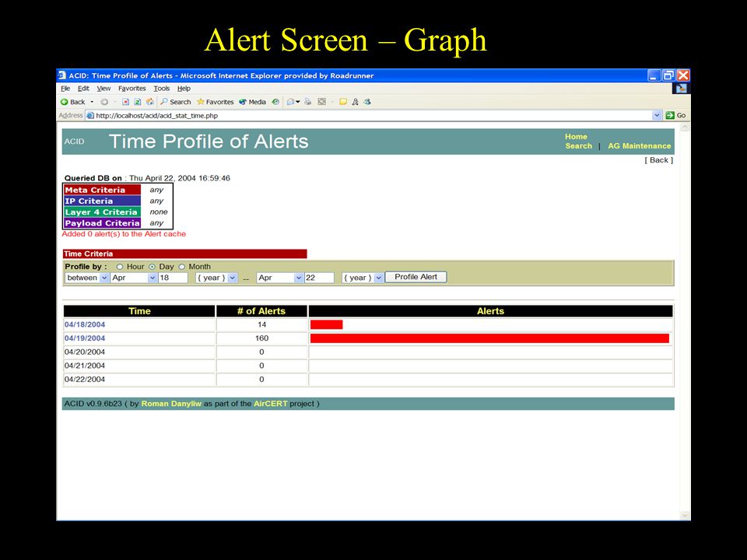Open the Favorites star toolbar button

(x=215, y=102)
